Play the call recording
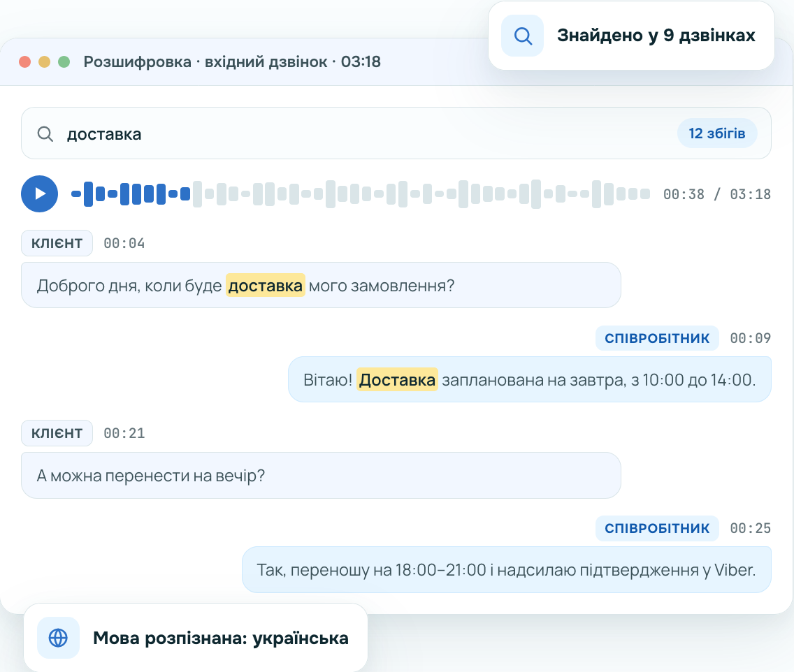This screenshot has height=672, width=794. click(40, 193)
